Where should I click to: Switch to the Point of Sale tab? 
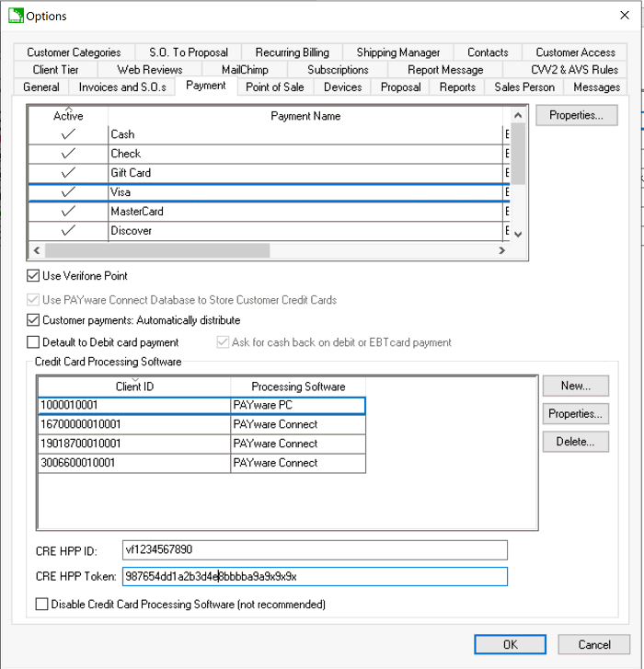pyautogui.click(x=276, y=87)
